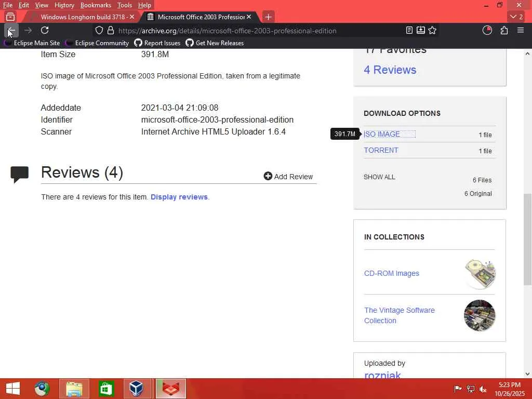
Task: Open the Report Issues GitHub bookmark
Action: (157, 43)
